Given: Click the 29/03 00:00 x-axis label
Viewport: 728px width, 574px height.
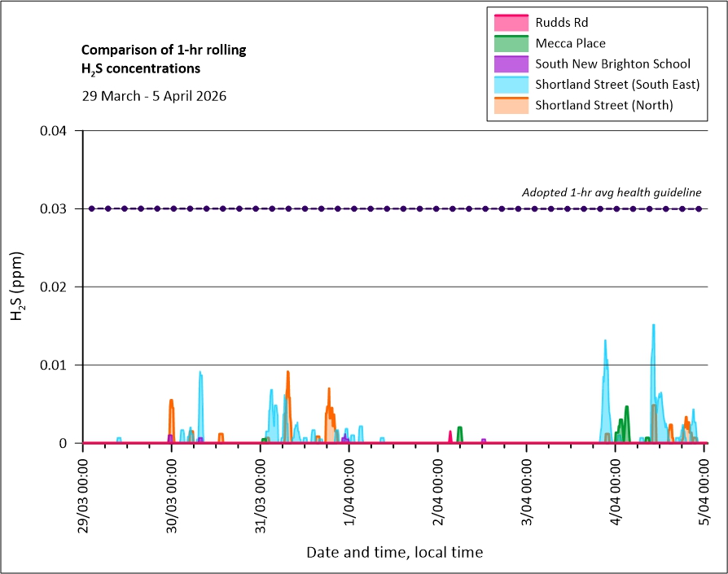Looking at the screenshot, I should pos(83,489).
